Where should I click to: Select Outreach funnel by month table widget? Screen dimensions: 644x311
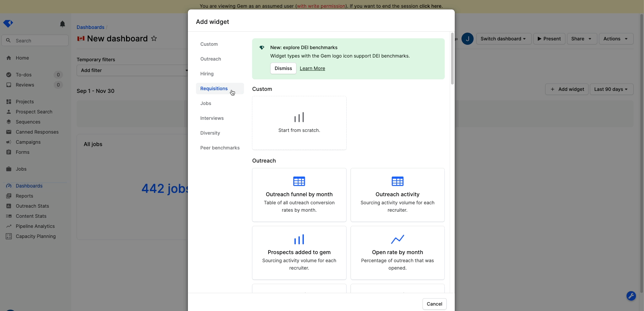pyautogui.click(x=299, y=195)
